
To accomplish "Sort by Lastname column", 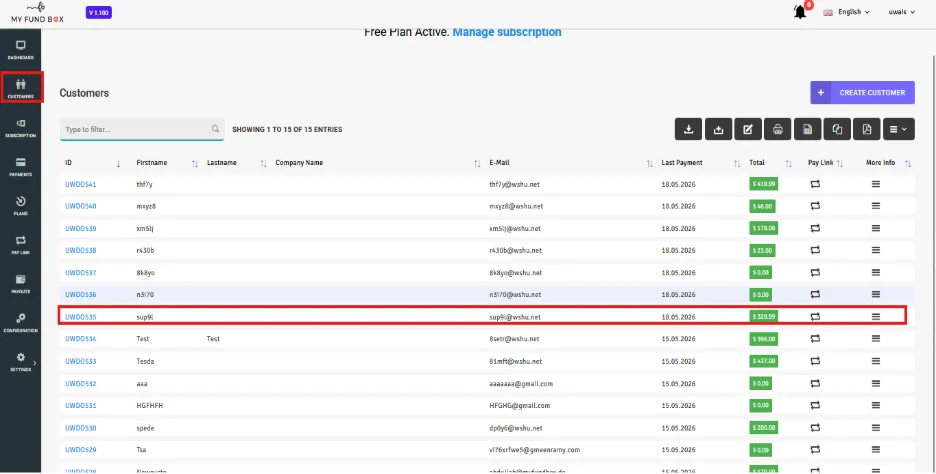I will click(x=263, y=163).
